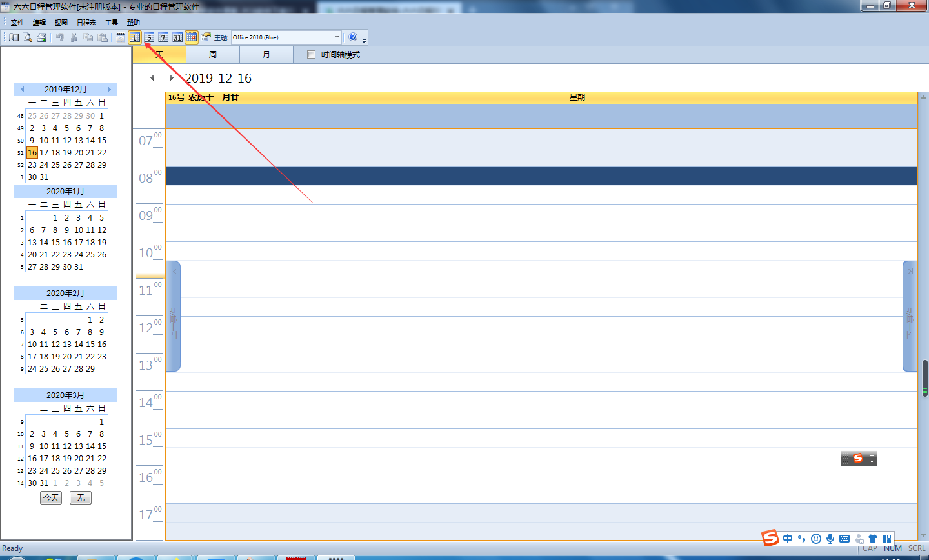
Task: Toggle the Sogou punctuation mode icon
Action: point(802,539)
